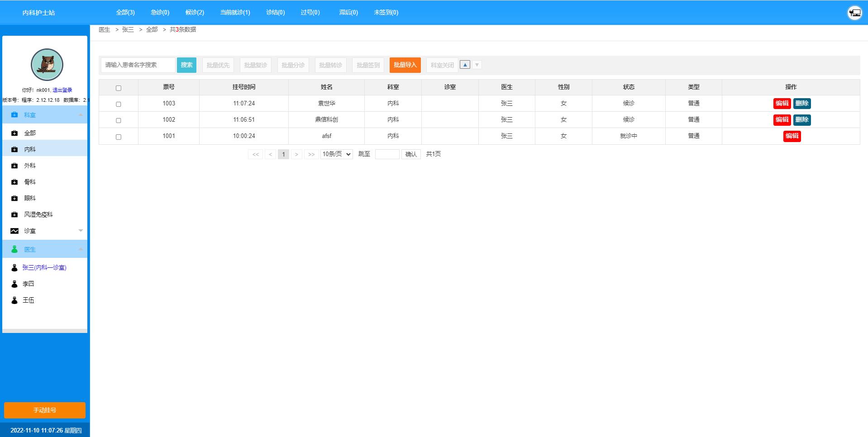Collapse the 医生 section arrow

coord(81,249)
